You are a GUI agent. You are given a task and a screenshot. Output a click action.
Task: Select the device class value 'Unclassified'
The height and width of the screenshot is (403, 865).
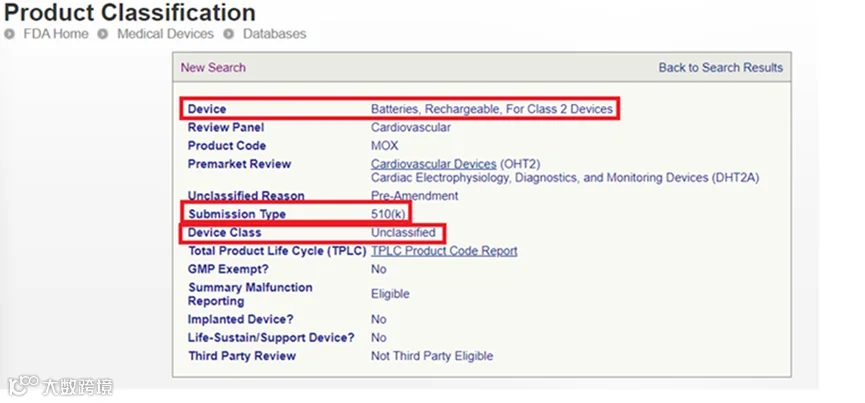(x=403, y=233)
